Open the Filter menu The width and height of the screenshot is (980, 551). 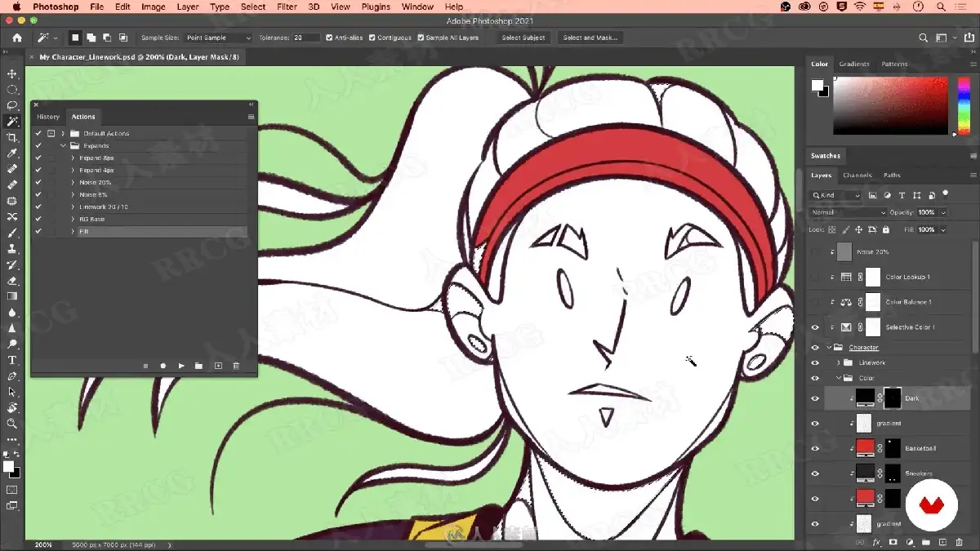pyautogui.click(x=287, y=7)
